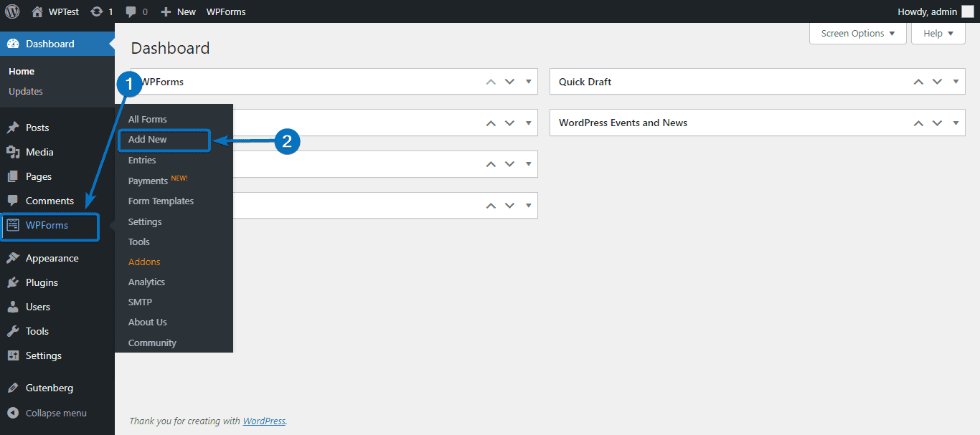Click the Comments icon in sidebar
This screenshot has height=435, width=980.
click(13, 201)
